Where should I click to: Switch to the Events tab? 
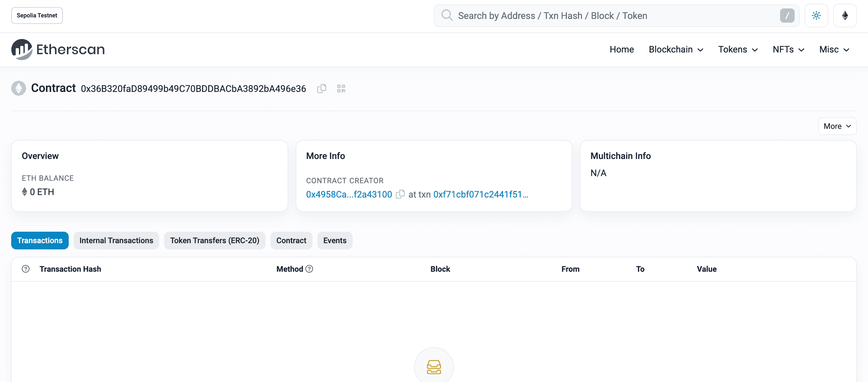pos(335,240)
